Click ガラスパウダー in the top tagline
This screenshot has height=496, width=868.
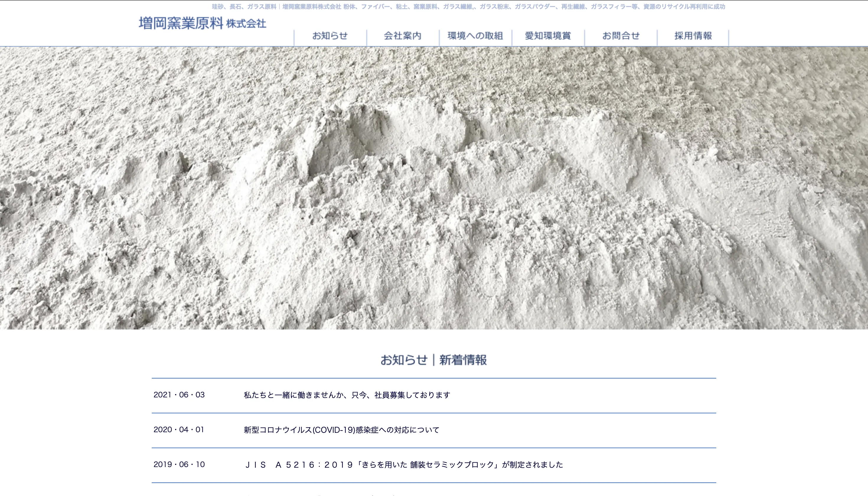[x=535, y=7]
